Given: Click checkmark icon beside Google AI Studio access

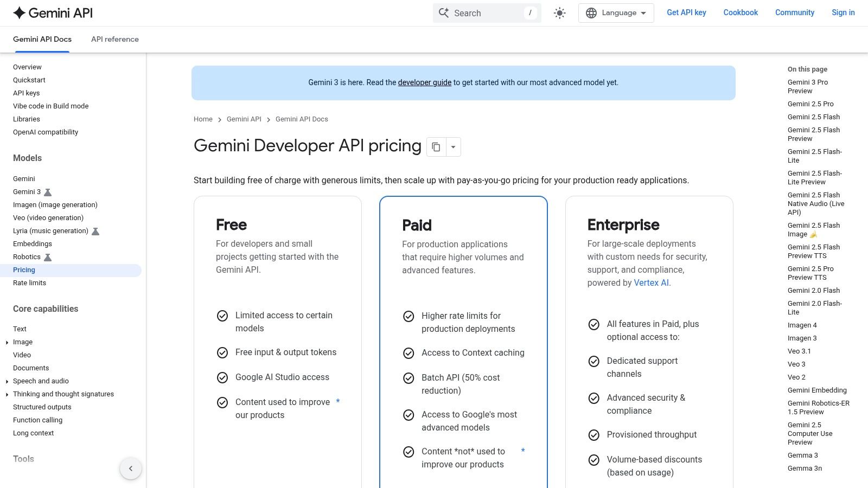Looking at the screenshot, I should [222, 378].
